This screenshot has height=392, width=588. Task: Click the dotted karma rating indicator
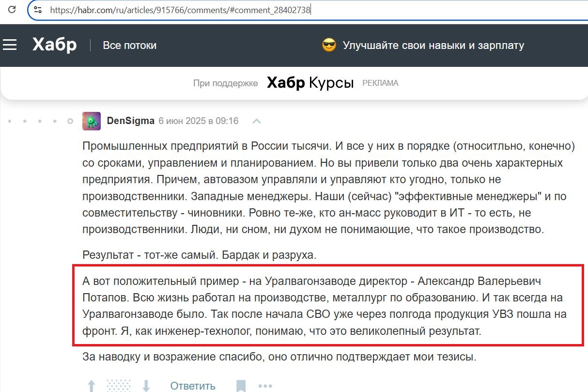tap(118, 385)
